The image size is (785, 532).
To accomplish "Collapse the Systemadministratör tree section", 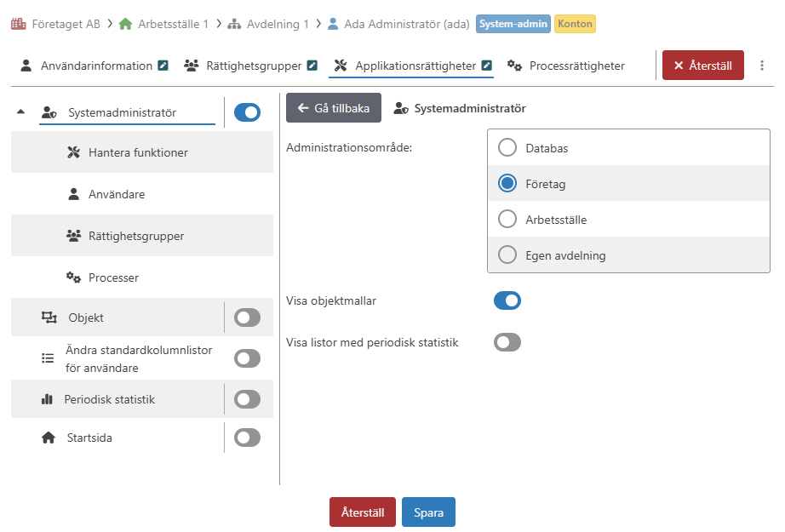I will 20,112.
